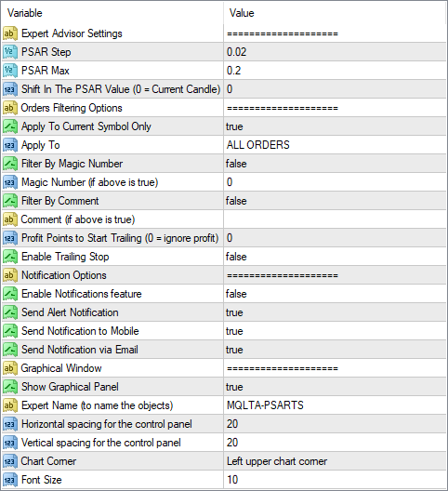Viewport: 448px width, 491px height.
Task: Select the "Expert Advisor Settings" section label
Action: [72, 33]
